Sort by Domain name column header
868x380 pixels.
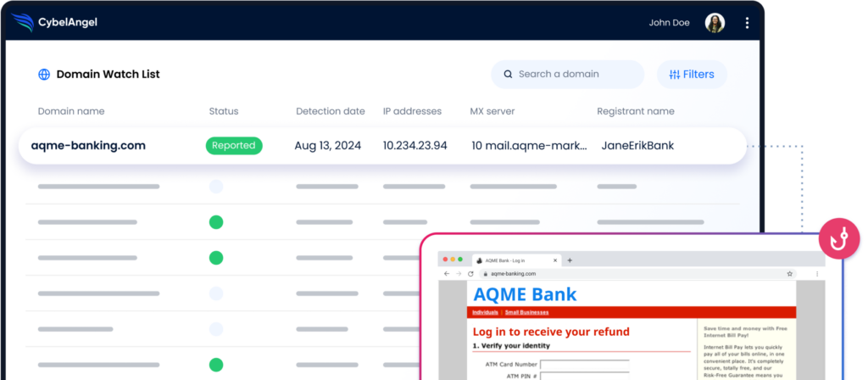point(71,111)
